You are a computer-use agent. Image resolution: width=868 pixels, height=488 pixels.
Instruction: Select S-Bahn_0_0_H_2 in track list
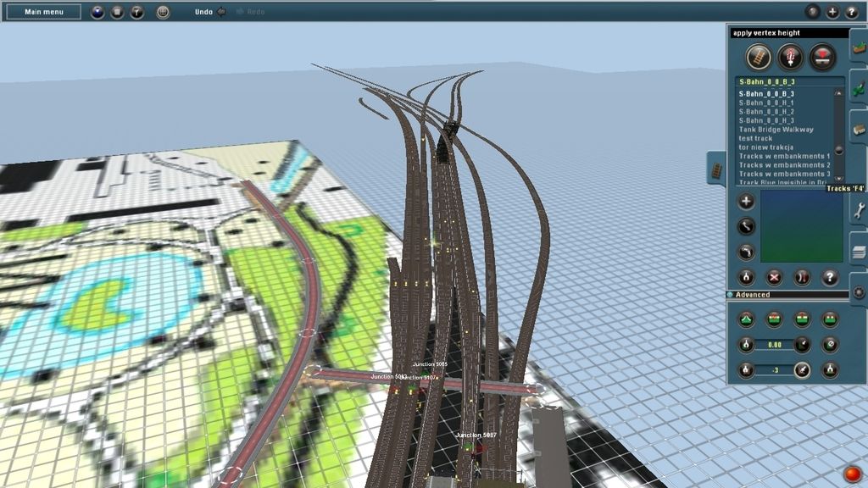766,112
